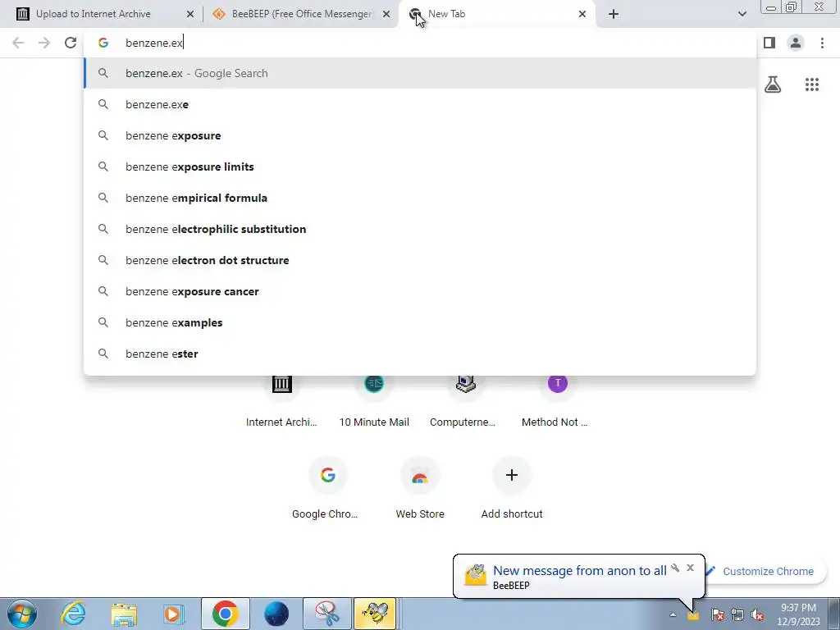This screenshot has height=630, width=840.
Task: Choose the benzene exposure suggestion
Action: 420,135
